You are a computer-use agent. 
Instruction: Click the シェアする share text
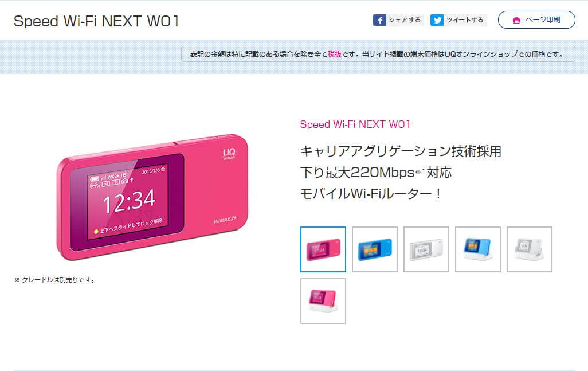405,20
